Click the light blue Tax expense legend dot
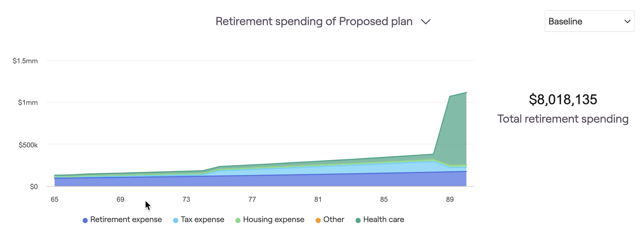Screen dimensions: 644x237 [175, 220]
